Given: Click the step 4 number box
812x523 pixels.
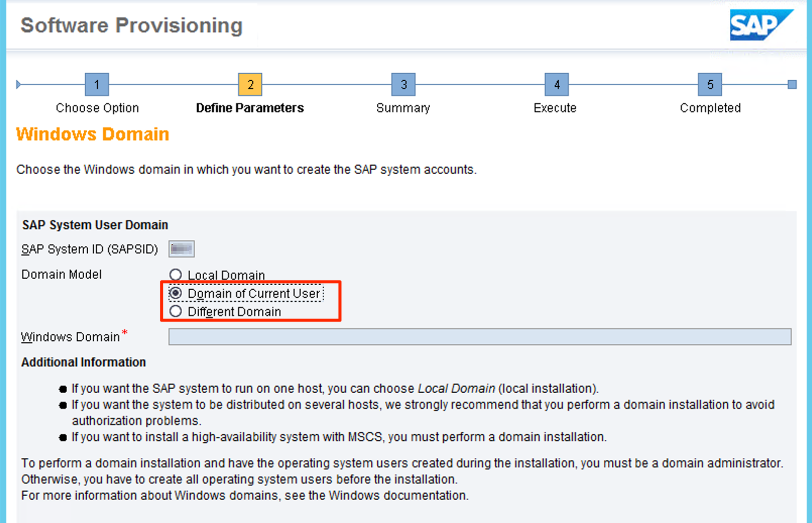Looking at the screenshot, I should (557, 84).
